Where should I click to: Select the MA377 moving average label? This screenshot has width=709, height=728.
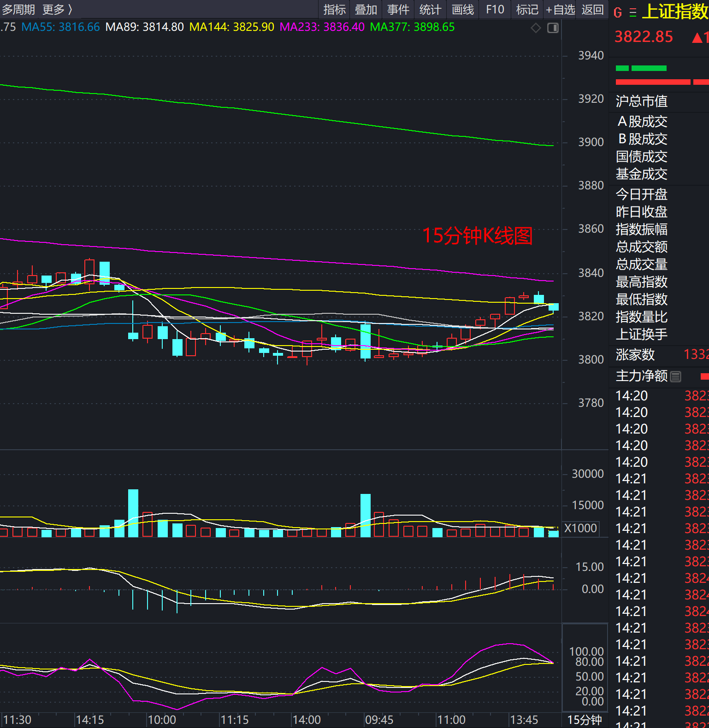412,27
